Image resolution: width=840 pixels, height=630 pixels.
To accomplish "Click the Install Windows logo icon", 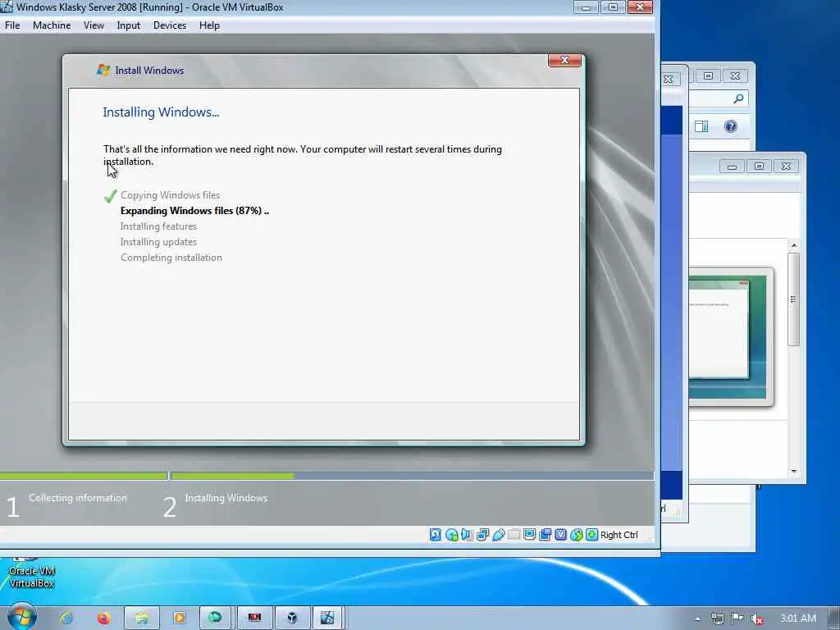I will tap(103, 71).
